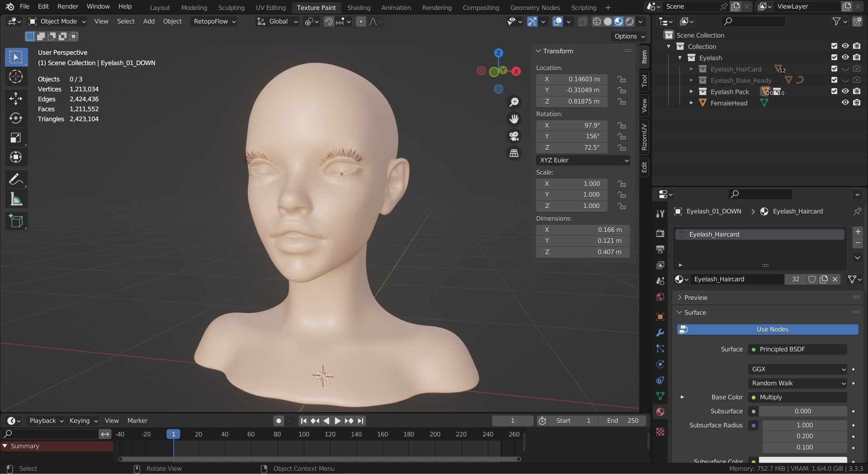Open the Texture properties checker icon
The height and width of the screenshot is (474, 868).
[660, 431]
